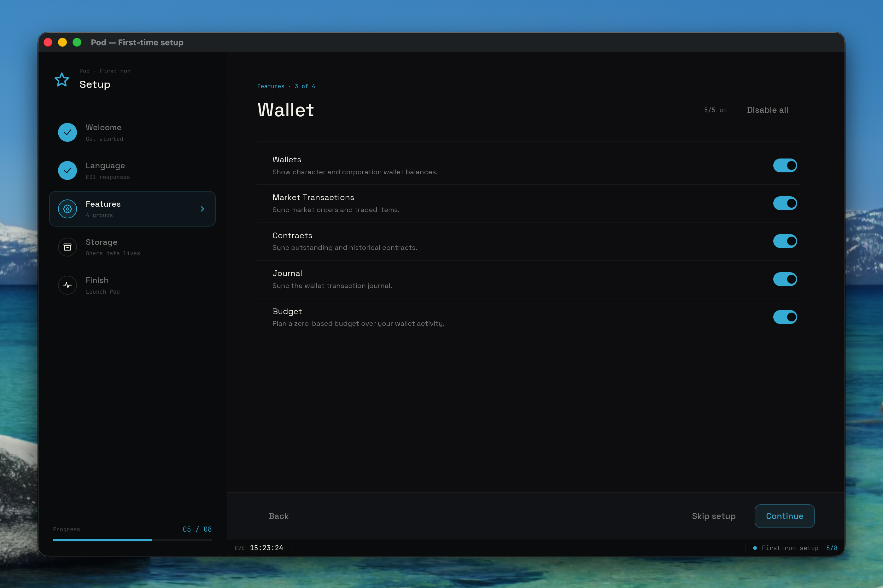Jump to the Storage setup step
883x588 pixels.
pos(132,247)
